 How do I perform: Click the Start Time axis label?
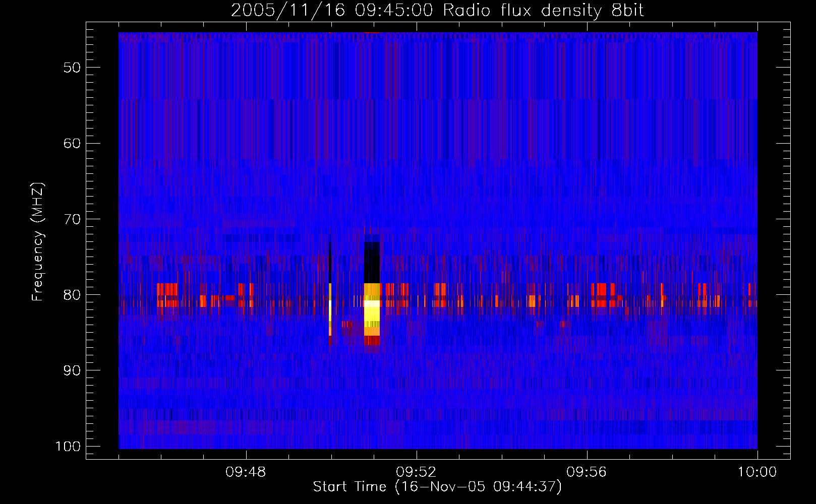point(437,487)
